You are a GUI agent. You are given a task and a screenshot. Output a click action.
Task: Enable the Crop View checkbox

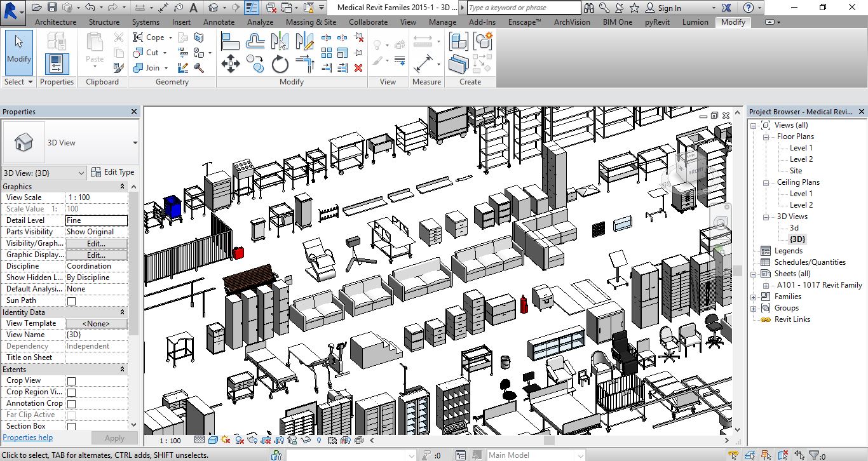71,381
